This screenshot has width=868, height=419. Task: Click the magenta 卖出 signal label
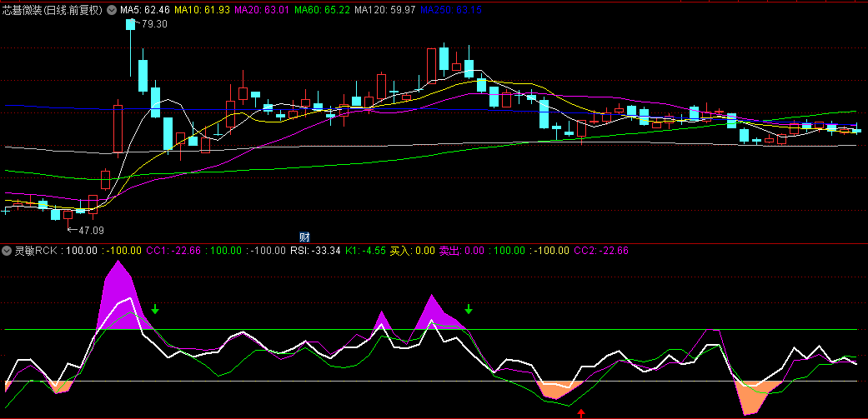462,251
